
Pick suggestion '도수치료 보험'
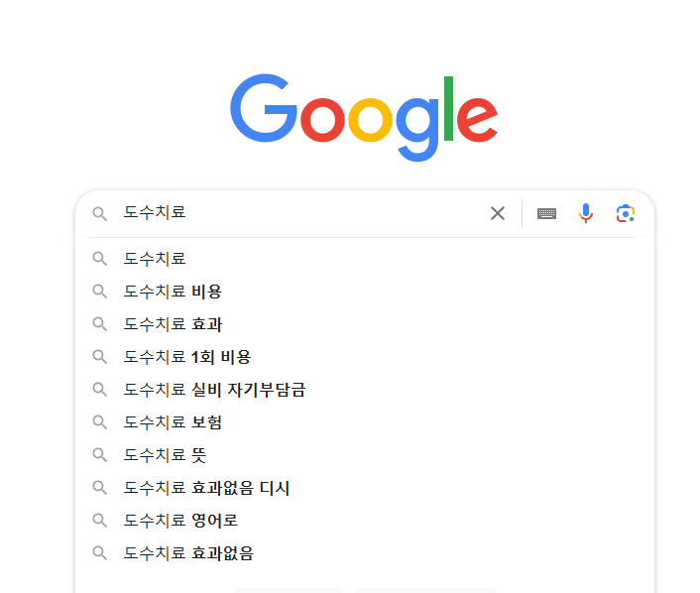tap(173, 422)
